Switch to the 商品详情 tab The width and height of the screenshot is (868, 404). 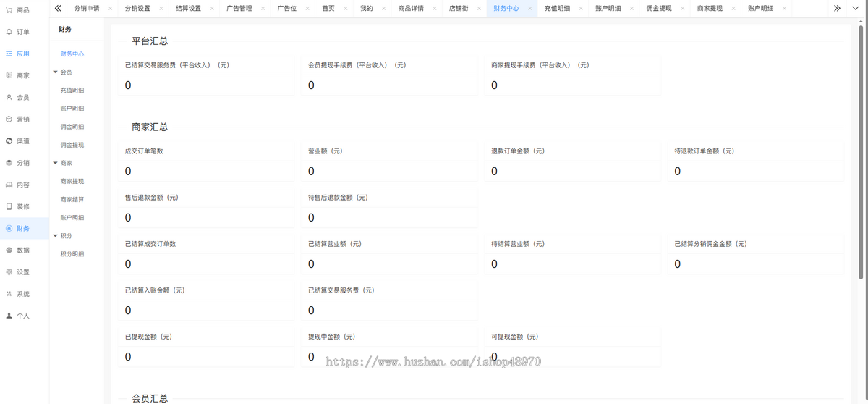click(411, 9)
